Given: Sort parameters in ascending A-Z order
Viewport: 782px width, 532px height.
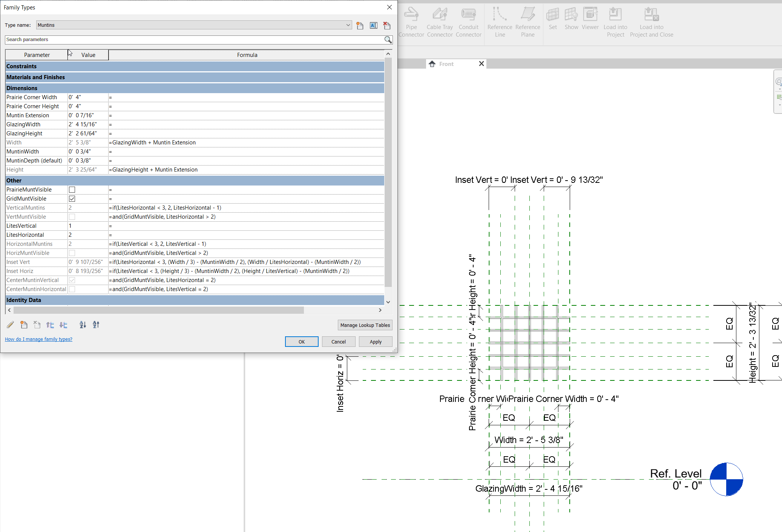Looking at the screenshot, I should click(83, 325).
